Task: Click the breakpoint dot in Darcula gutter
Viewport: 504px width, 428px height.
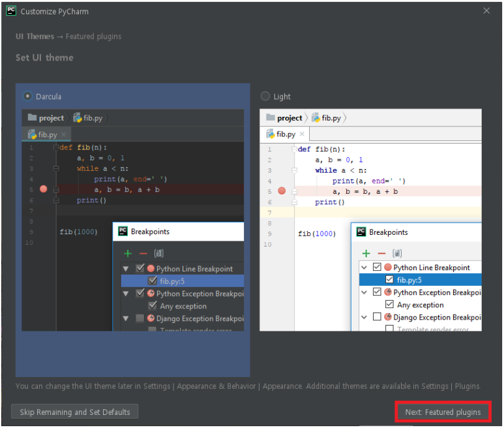Action: [44, 189]
